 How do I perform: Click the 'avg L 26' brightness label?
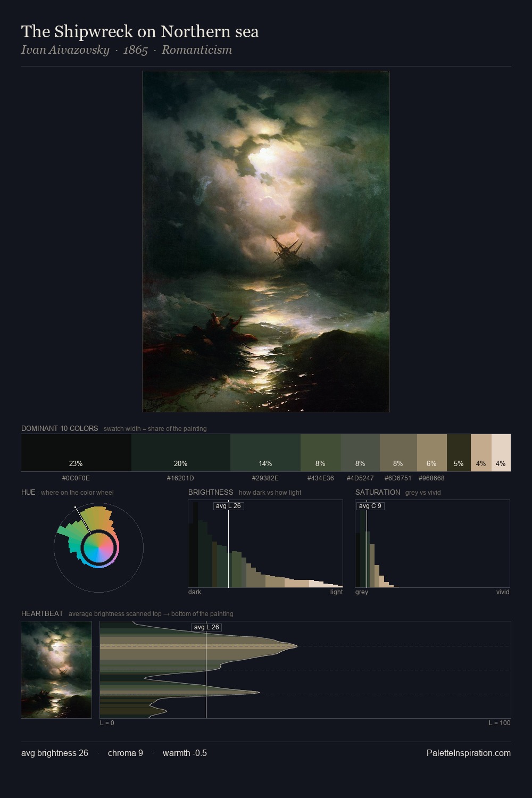[228, 506]
